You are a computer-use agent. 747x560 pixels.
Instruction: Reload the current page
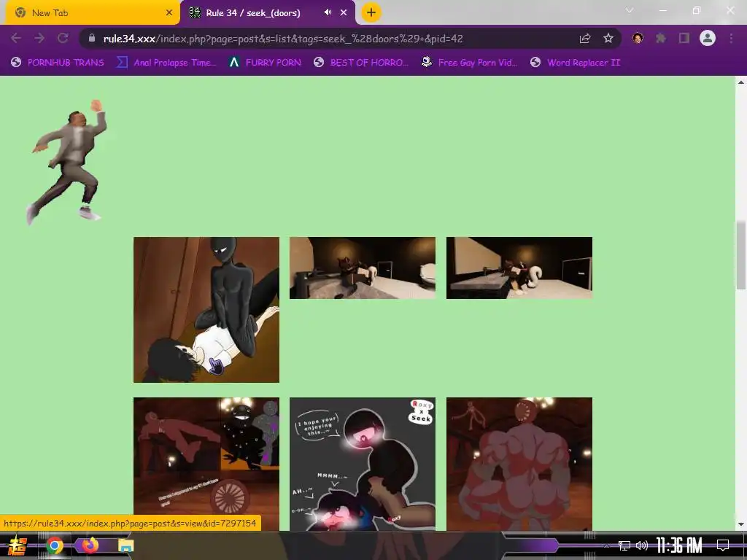pos(63,39)
